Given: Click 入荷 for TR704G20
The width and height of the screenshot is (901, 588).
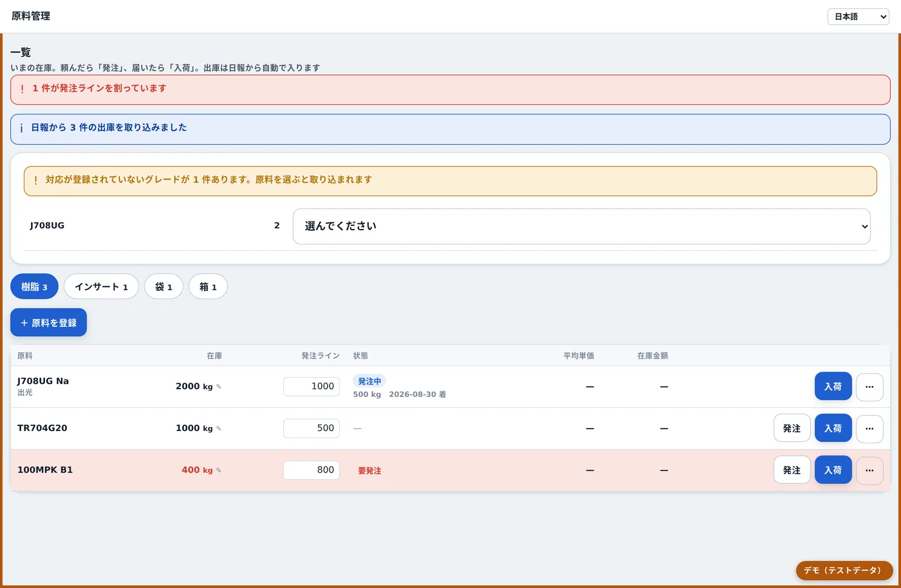Looking at the screenshot, I should point(833,428).
